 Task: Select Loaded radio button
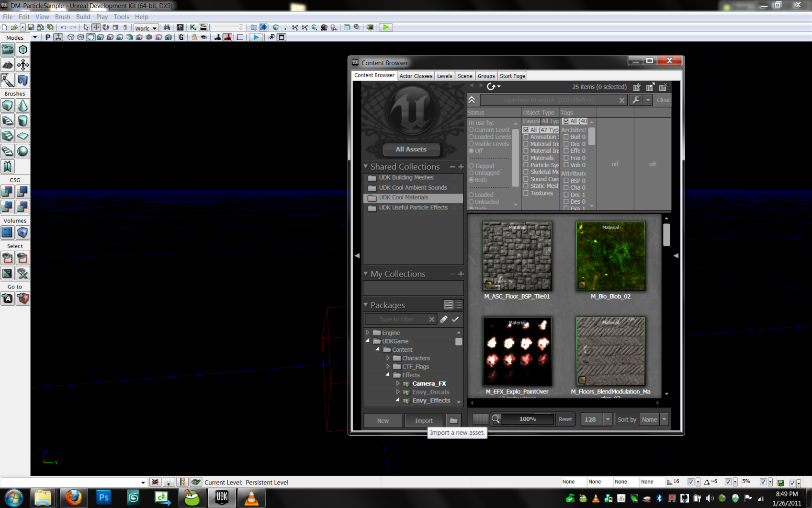471,195
